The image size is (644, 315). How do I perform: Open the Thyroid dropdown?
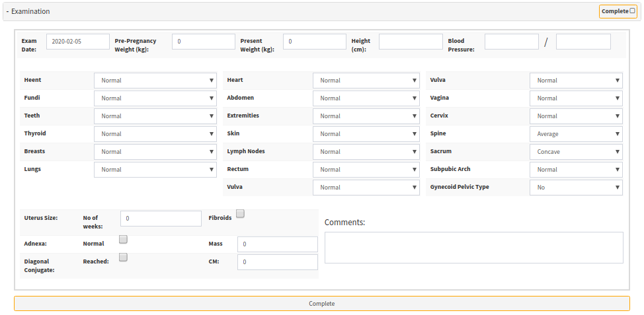[x=155, y=134]
